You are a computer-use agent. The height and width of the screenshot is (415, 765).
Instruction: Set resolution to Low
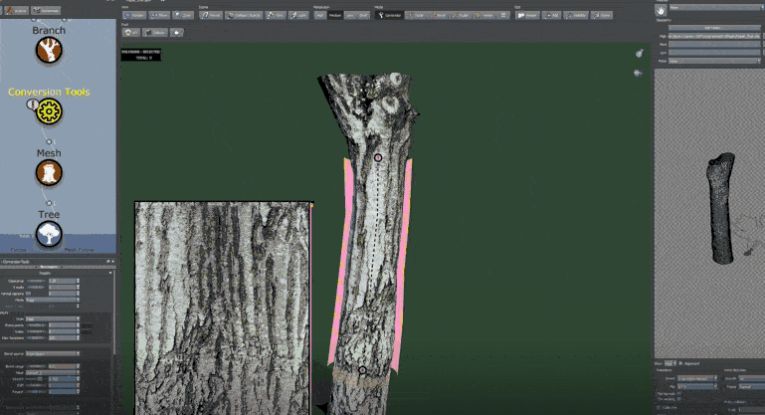[x=350, y=16]
